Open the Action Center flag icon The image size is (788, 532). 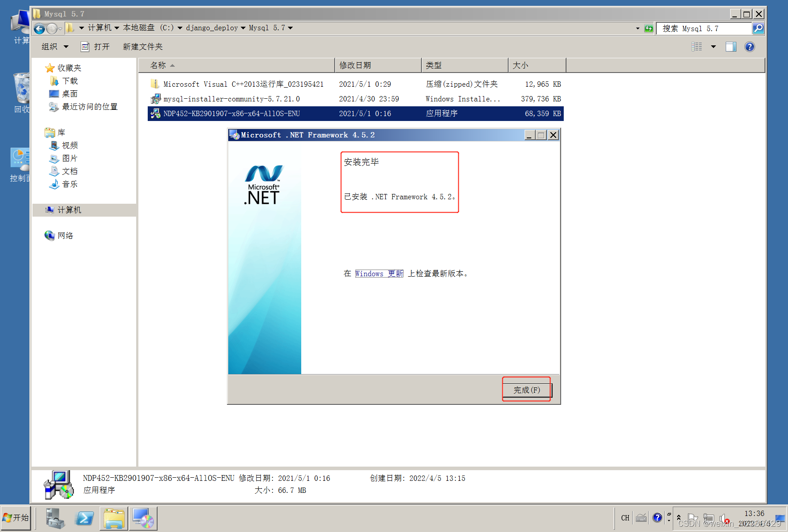693,518
